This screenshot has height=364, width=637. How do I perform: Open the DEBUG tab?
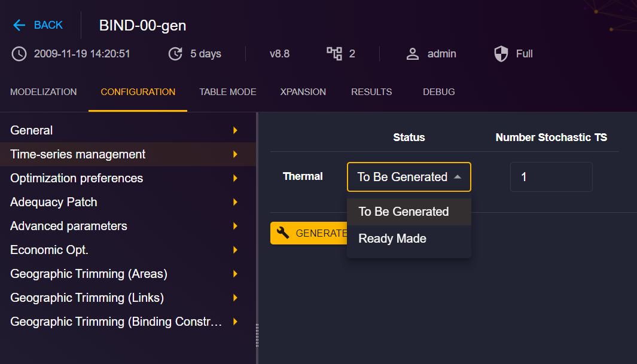[x=439, y=92]
